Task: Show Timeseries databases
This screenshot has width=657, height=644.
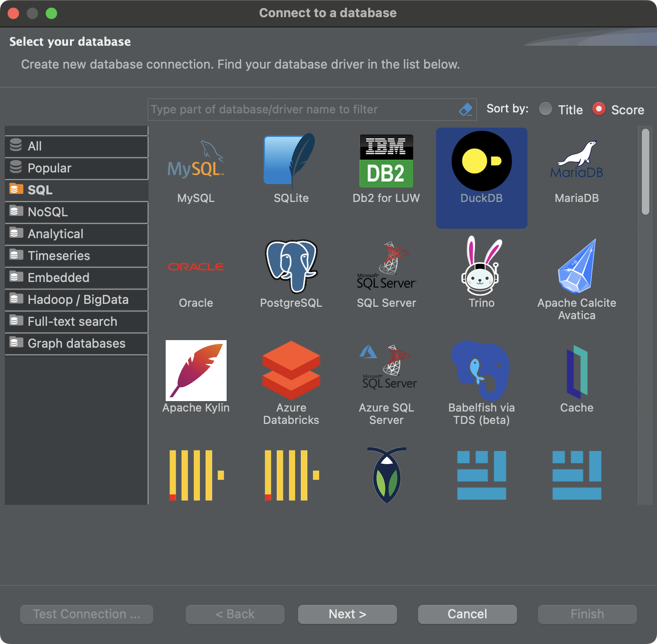Action: coord(77,256)
